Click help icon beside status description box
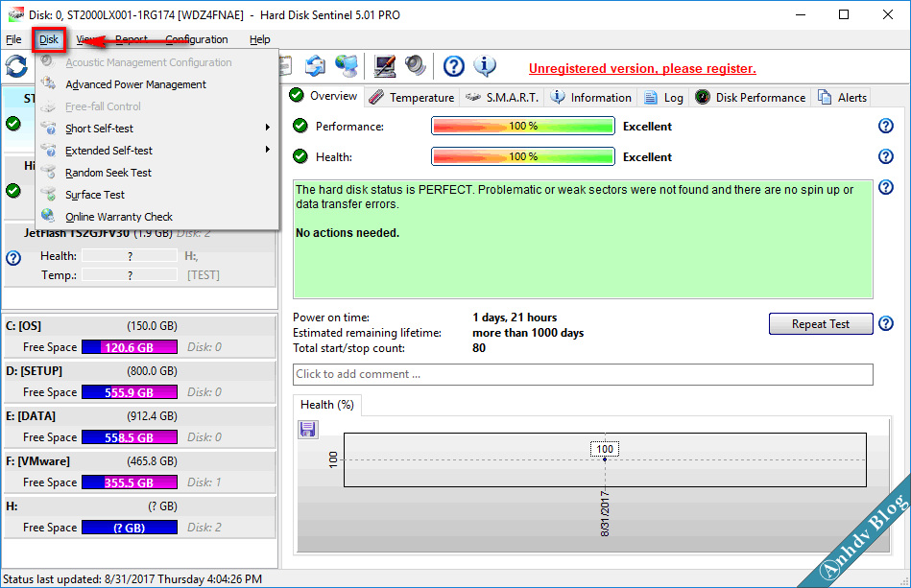Screen dimensions: 911x588 [x=885, y=187]
